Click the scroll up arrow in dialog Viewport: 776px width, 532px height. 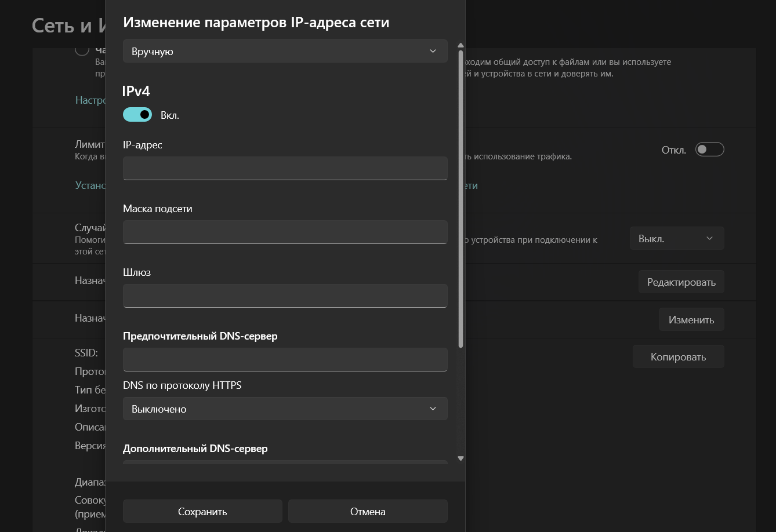pos(461,45)
